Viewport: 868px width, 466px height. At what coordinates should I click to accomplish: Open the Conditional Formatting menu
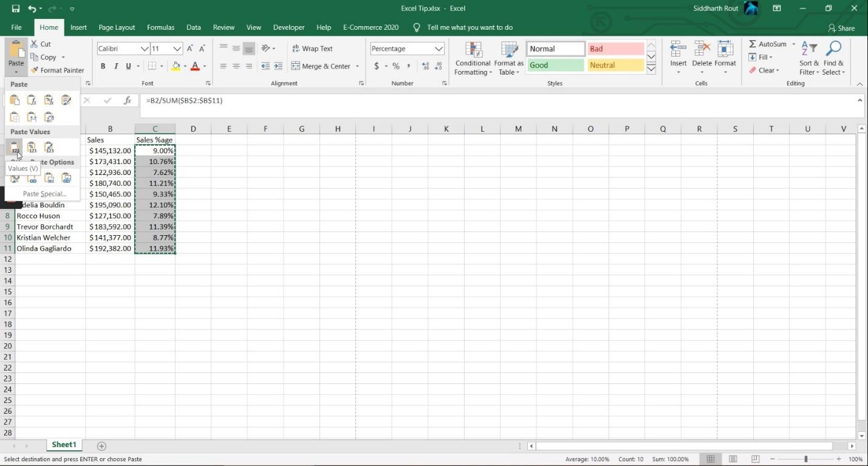473,58
